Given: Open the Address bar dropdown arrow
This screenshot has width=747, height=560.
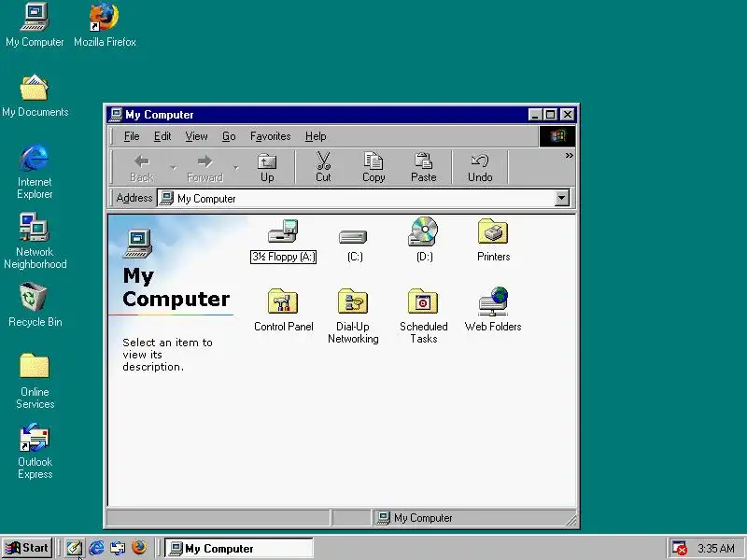Looking at the screenshot, I should [x=562, y=198].
